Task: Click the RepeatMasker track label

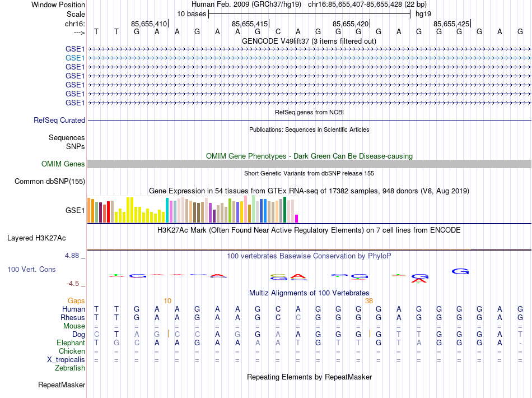Action: [62, 385]
